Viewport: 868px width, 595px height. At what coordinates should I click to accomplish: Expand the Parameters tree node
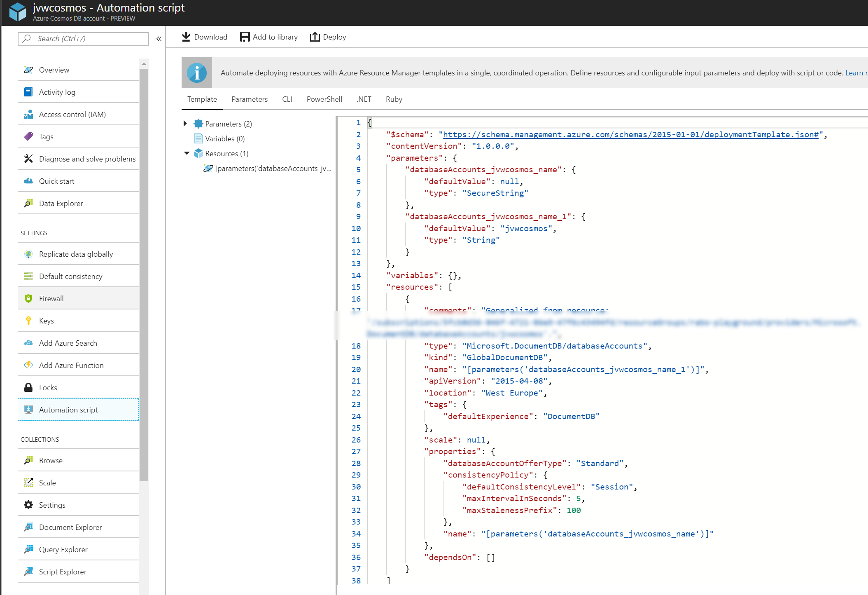[x=185, y=123]
